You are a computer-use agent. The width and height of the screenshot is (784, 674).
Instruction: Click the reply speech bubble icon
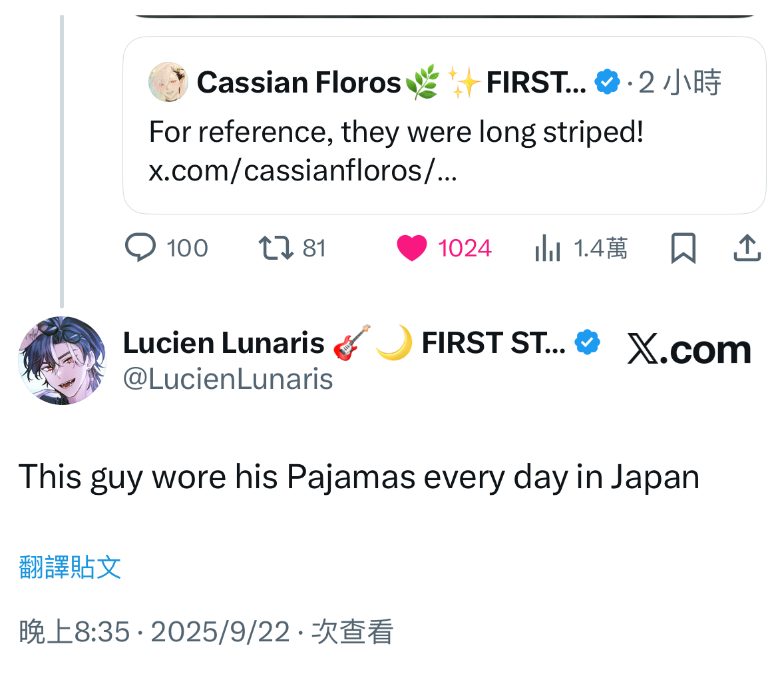coord(140,248)
